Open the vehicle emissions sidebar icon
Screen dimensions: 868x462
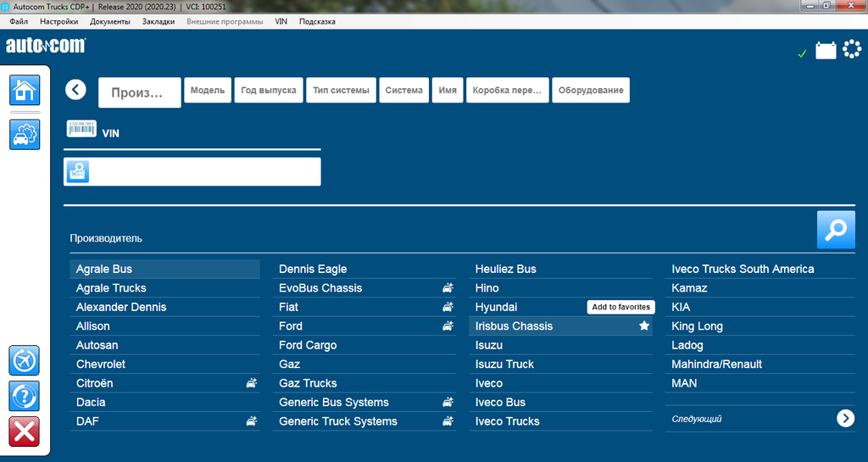tap(25, 135)
